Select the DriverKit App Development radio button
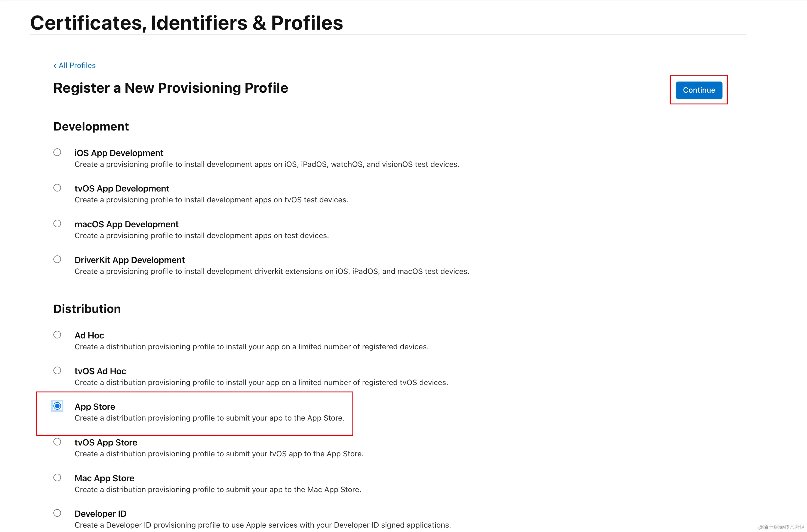 click(57, 260)
